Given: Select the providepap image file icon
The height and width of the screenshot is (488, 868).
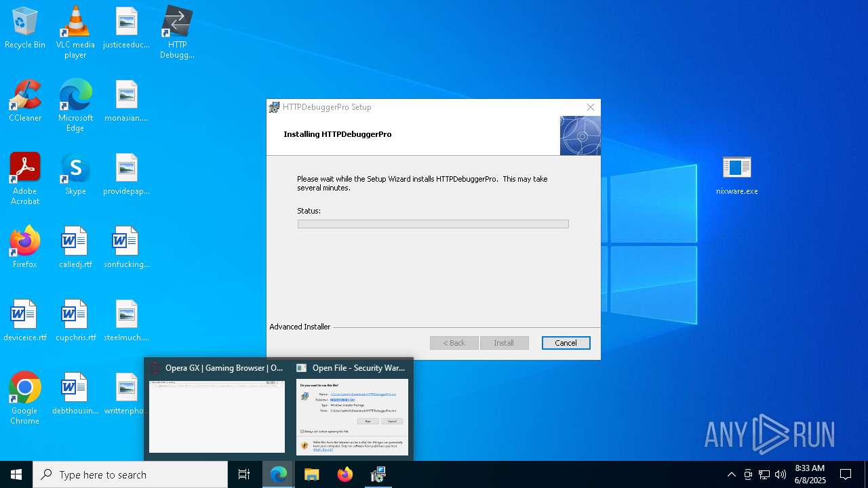Looking at the screenshot, I should [x=126, y=175].
